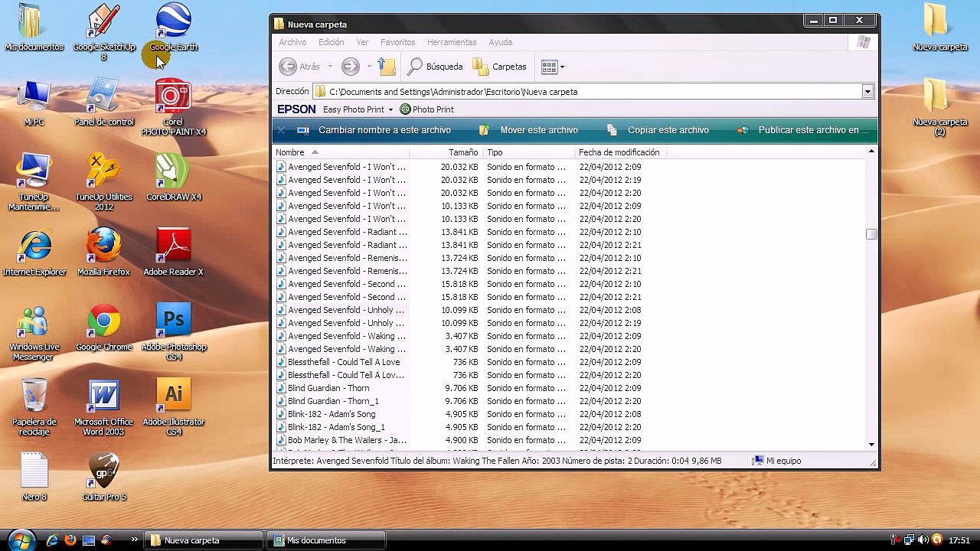Open the back-history dropdown arrow beside Atrás
This screenshot has height=551, width=980.
tap(330, 67)
